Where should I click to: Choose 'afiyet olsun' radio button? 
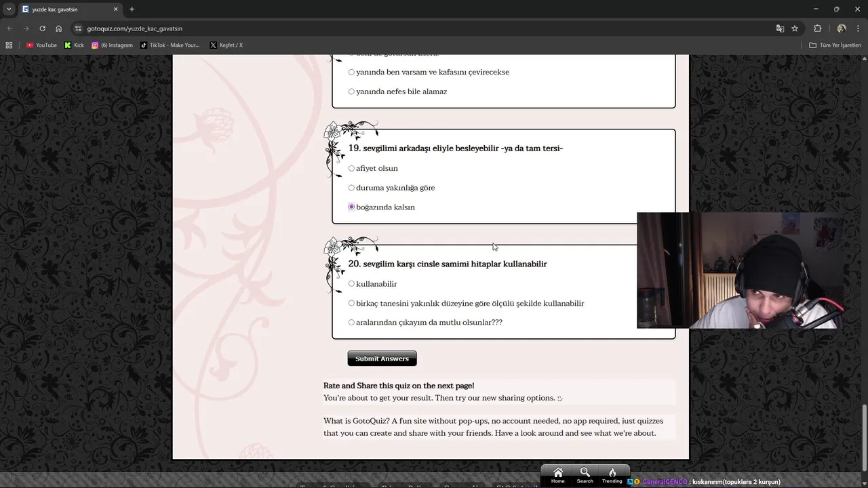coord(351,168)
